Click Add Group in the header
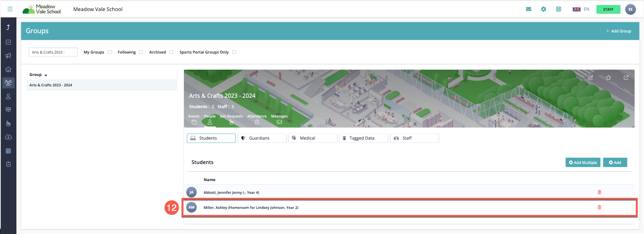 tap(618, 31)
